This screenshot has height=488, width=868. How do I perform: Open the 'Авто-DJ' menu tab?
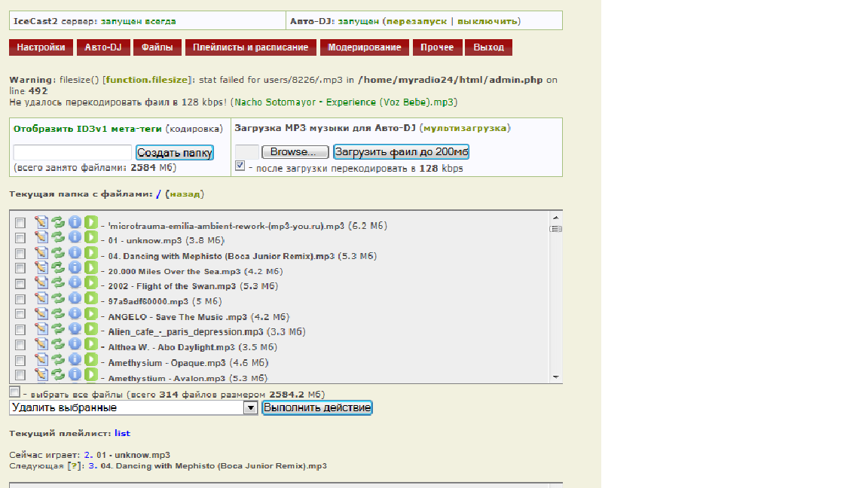[103, 47]
